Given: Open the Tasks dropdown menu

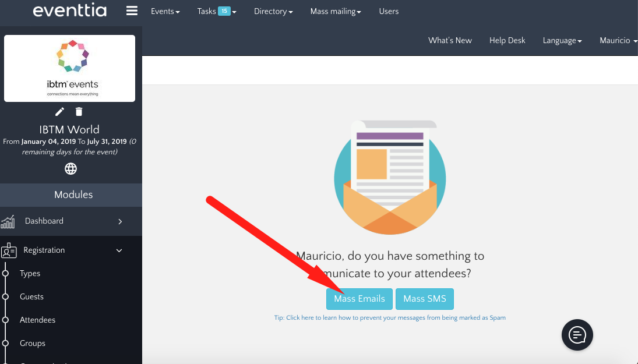Looking at the screenshot, I should pos(216,12).
